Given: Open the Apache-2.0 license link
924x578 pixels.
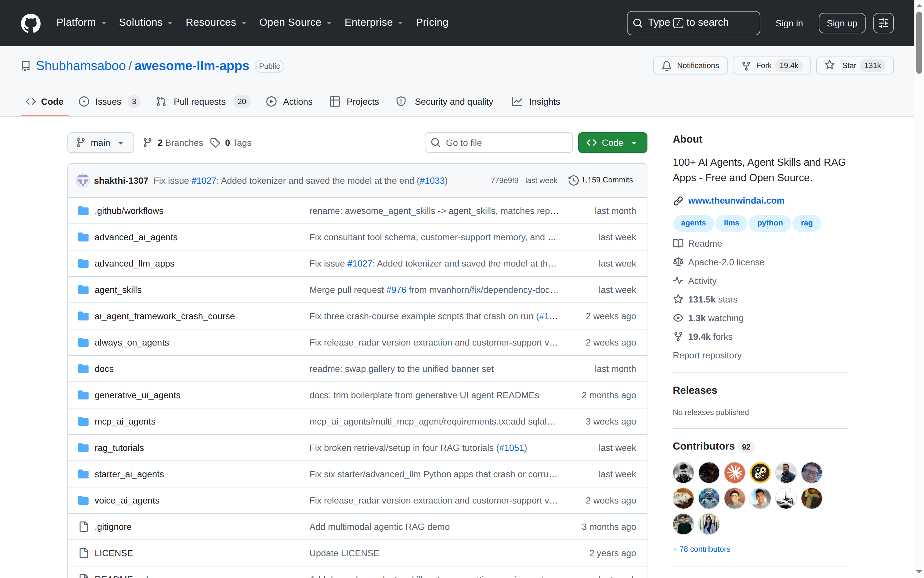Looking at the screenshot, I should point(719,262).
